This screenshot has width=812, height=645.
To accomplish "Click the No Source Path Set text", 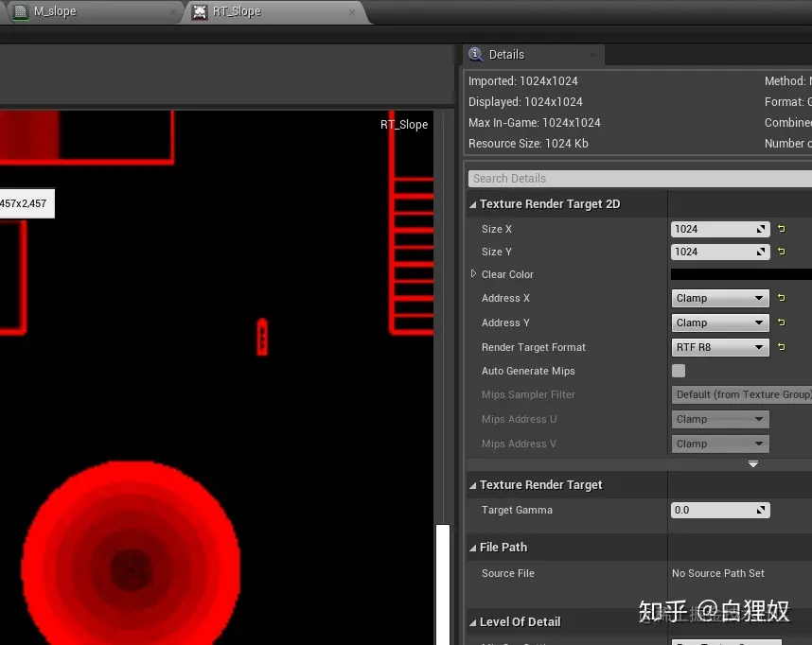I will tap(717, 573).
